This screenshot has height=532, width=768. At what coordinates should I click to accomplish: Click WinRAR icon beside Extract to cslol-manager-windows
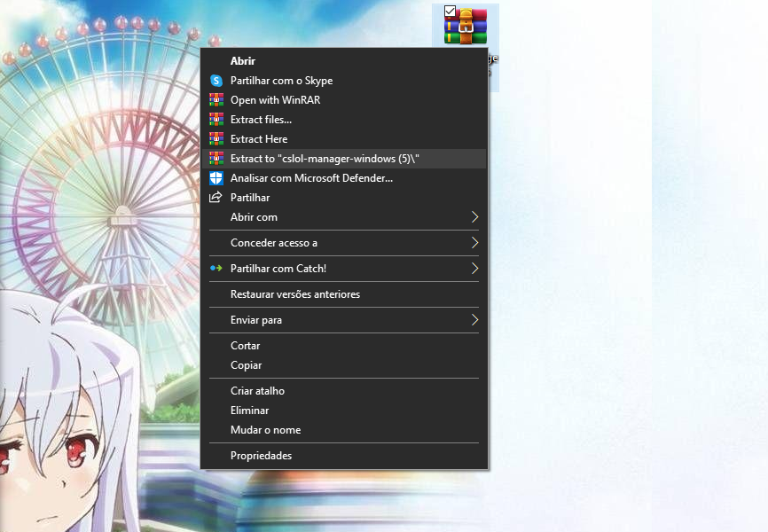point(216,159)
